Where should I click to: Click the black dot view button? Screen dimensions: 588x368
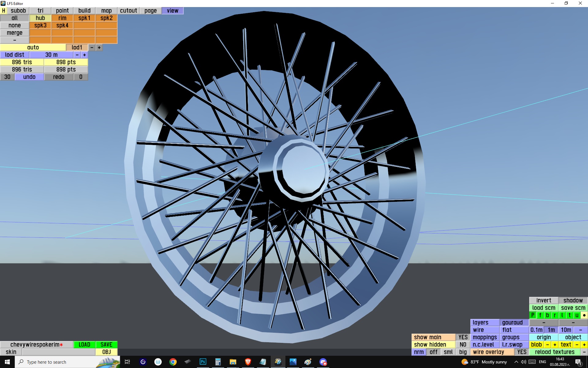coord(584,315)
